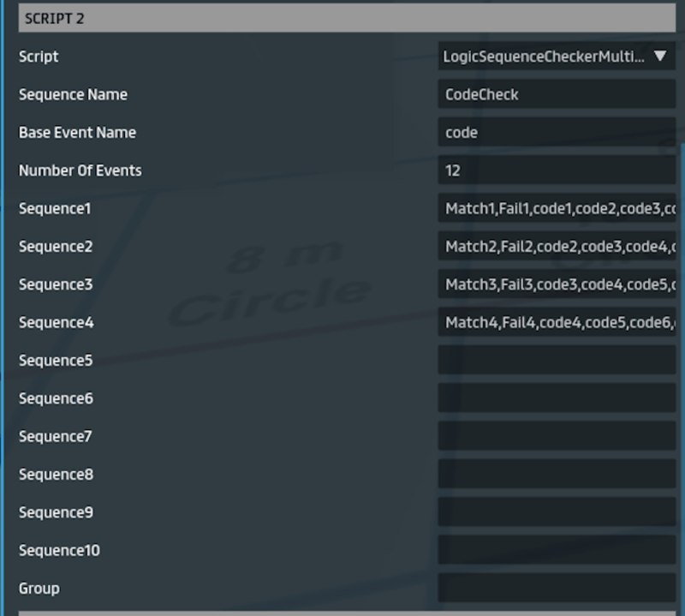Click the Script property label
This screenshot has width=685, height=616.
click(39, 57)
